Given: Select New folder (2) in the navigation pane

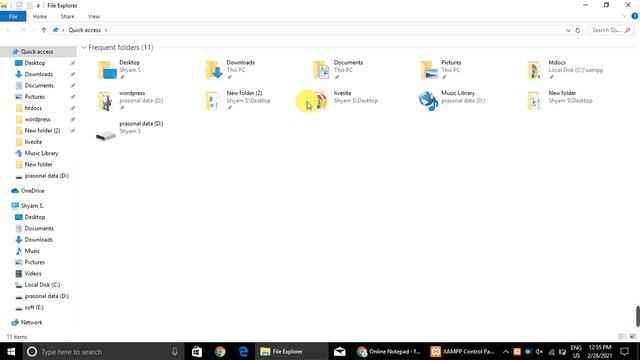Looking at the screenshot, I should pos(42,131).
